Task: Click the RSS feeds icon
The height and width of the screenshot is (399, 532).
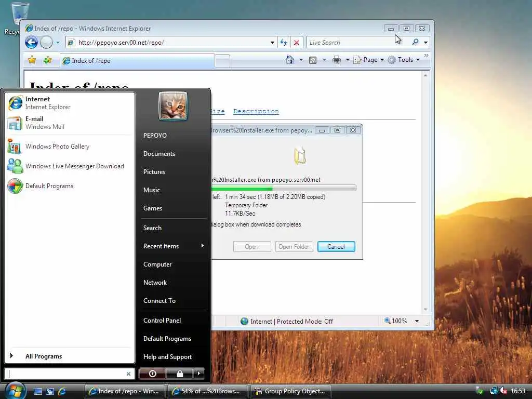Action: point(313,60)
